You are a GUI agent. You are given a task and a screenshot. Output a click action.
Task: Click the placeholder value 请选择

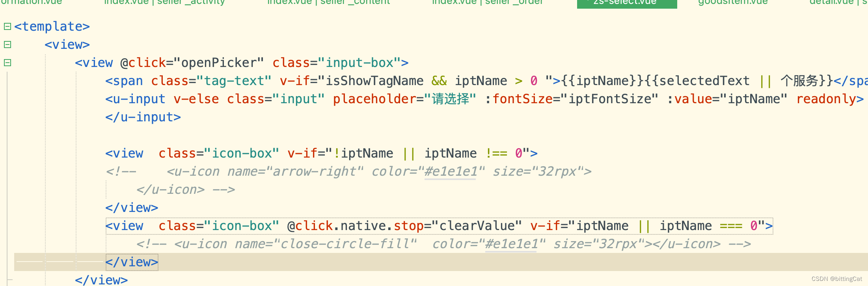point(451,99)
